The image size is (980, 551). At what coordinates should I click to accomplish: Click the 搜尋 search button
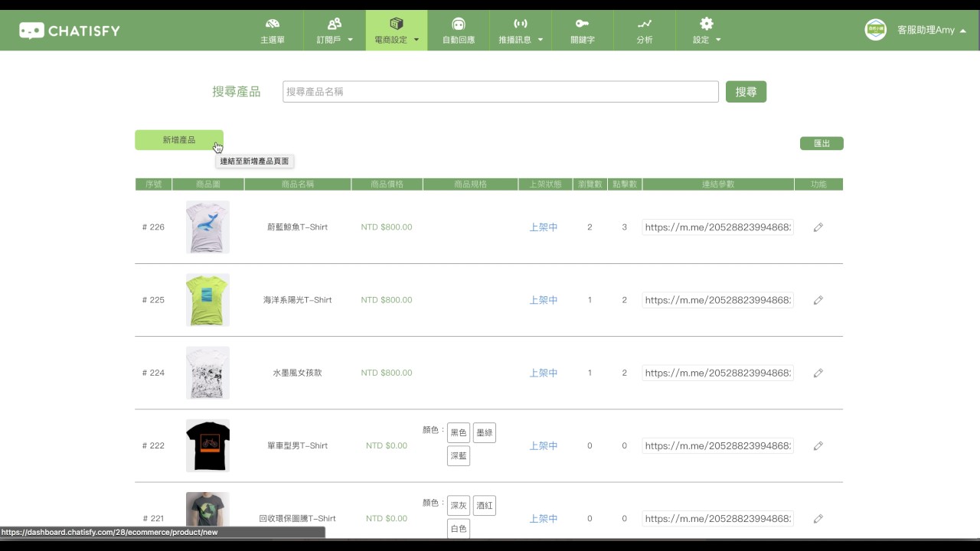[746, 92]
